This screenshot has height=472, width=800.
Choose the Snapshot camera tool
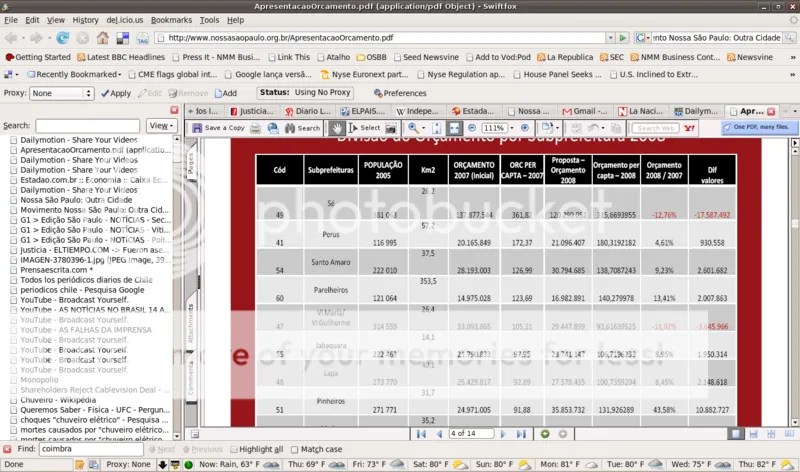tap(391, 128)
